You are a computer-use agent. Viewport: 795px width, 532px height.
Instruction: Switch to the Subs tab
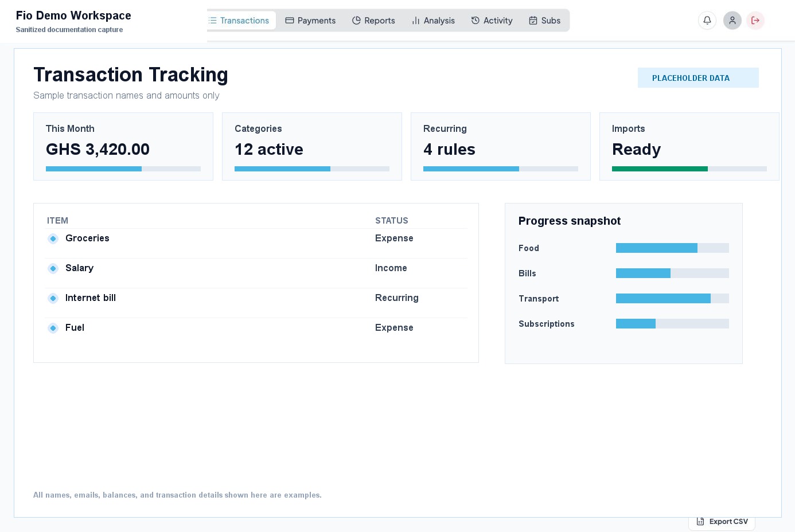[x=544, y=21]
